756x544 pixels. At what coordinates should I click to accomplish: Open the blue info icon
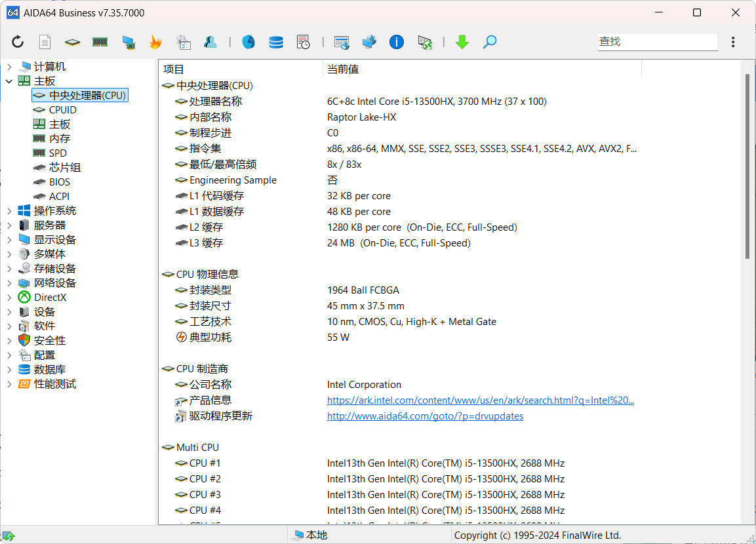[396, 42]
